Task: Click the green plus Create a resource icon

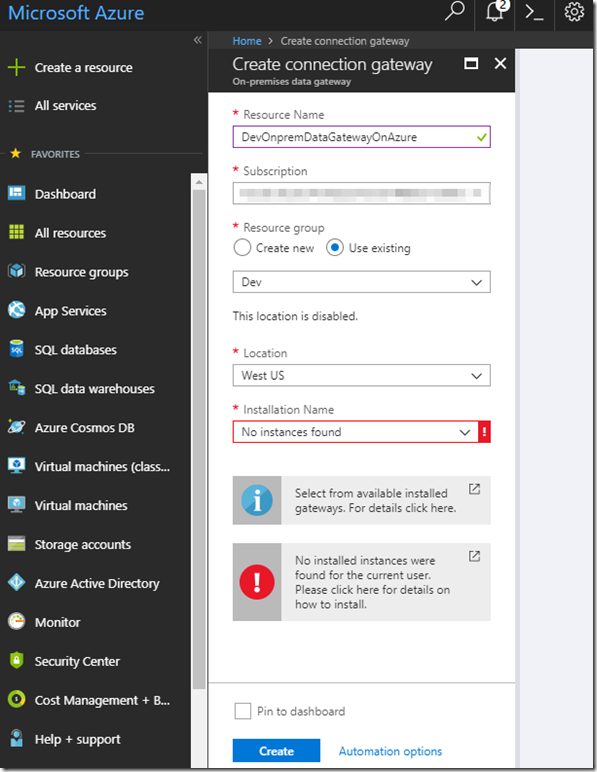Action: 16,67
